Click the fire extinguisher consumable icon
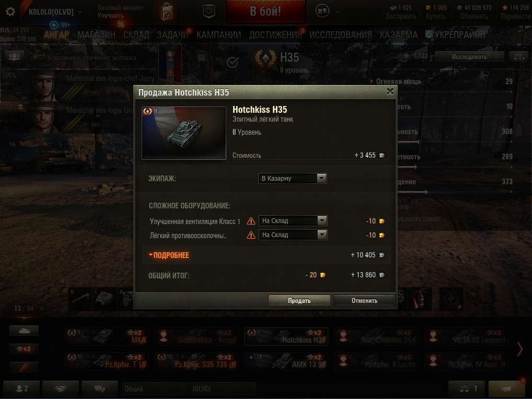Image resolution: width=532 pixels, height=399 pixels. coord(420,299)
